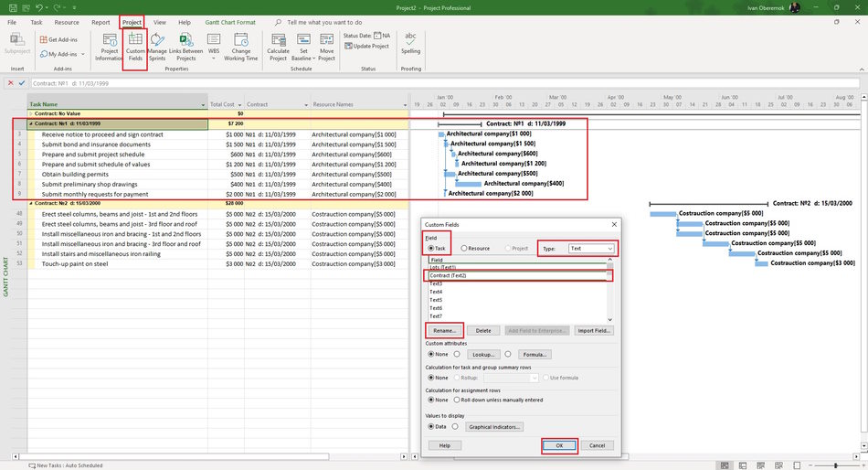The height and width of the screenshot is (470, 868).
Task: Select the Resource field radio button
Action: [x=464, y=249]
